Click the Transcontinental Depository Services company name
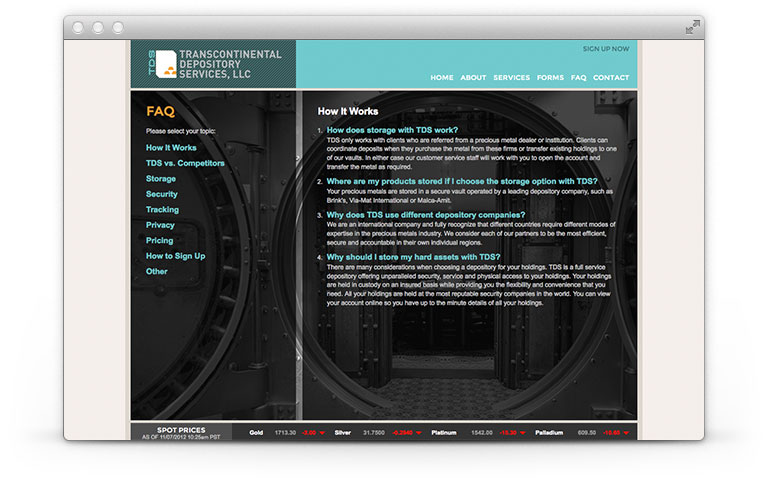The width and height of the screenshot is (768, 480). click(x=230, y=64)
